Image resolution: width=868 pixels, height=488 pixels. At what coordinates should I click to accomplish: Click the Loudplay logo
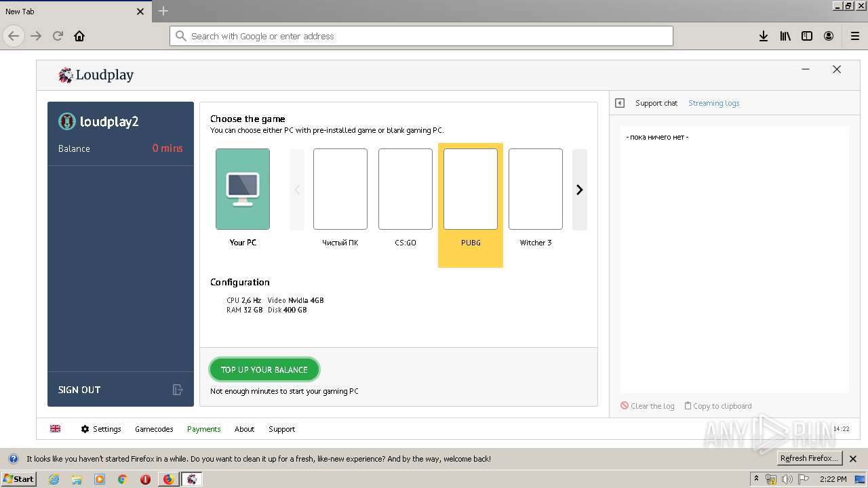click(96, 75)
